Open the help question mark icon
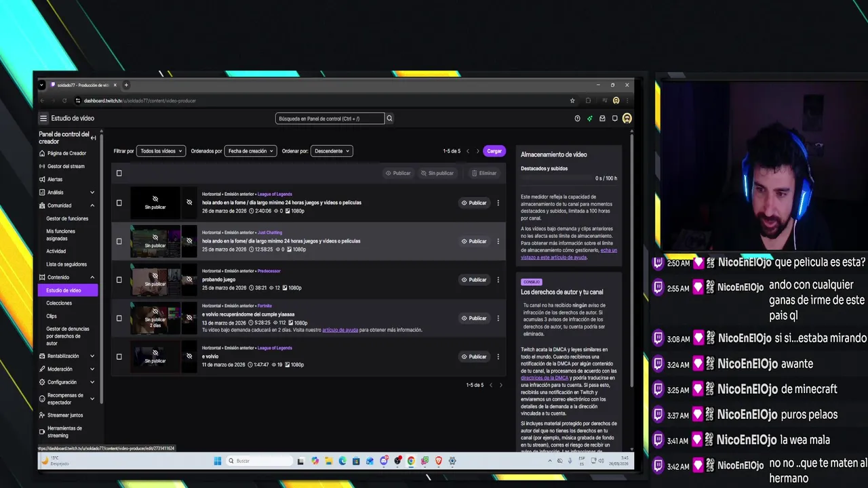 577,118
